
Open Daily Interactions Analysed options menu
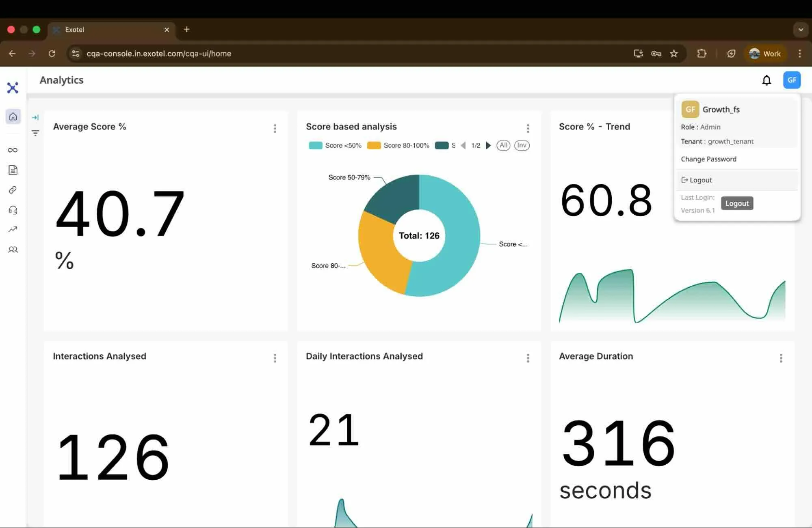tap(528, 358)
